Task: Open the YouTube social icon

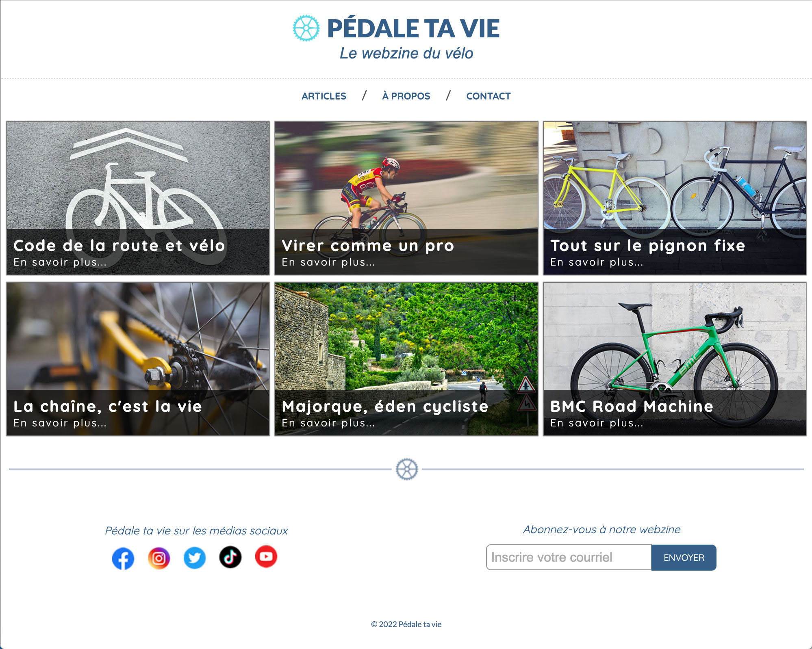Action: [x=266, y=556]
